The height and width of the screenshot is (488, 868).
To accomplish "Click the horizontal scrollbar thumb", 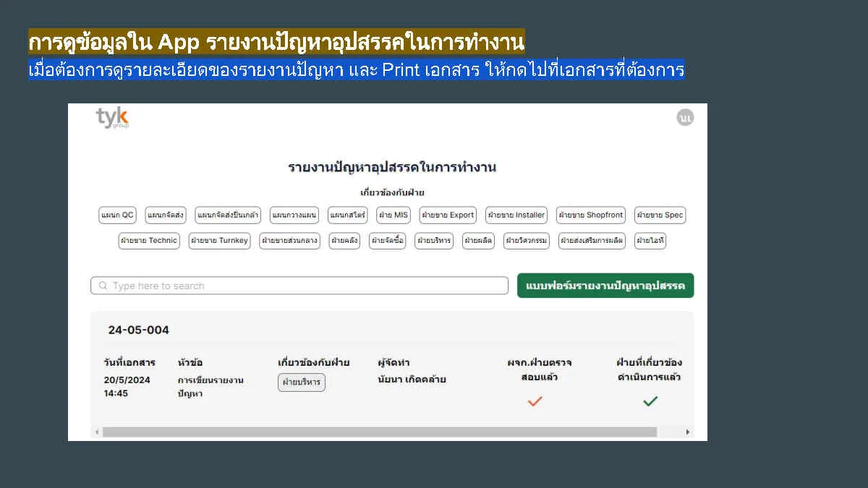I will (380, 432).
